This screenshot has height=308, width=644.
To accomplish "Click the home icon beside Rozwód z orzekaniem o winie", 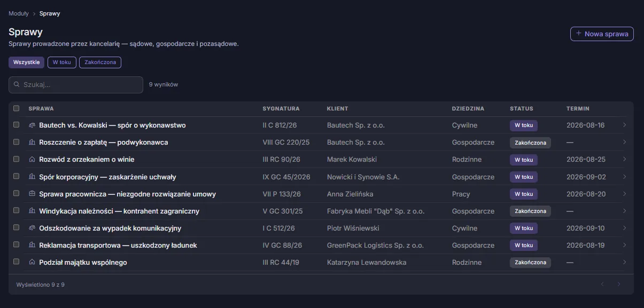I will (x=32, y=160).
